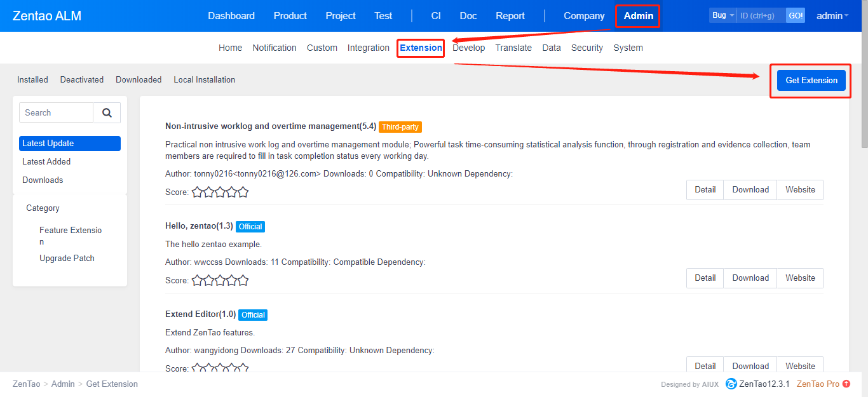The width and height of the screenshot is (868, 397).
Task: Click ZenTao in the breadcrumb
Action: click(x=27, y=384)
